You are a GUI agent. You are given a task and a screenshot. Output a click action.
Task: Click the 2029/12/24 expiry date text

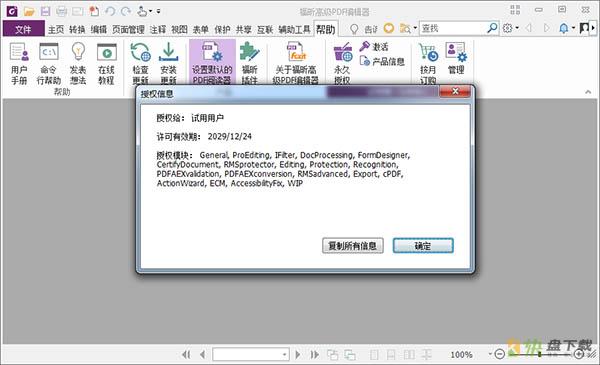coord(230,137)
